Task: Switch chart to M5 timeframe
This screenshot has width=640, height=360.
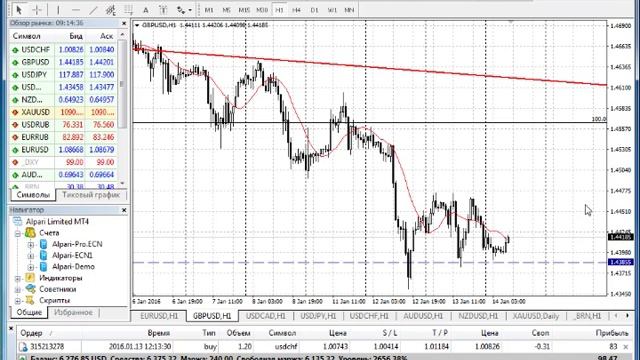Action: point(227,10)
